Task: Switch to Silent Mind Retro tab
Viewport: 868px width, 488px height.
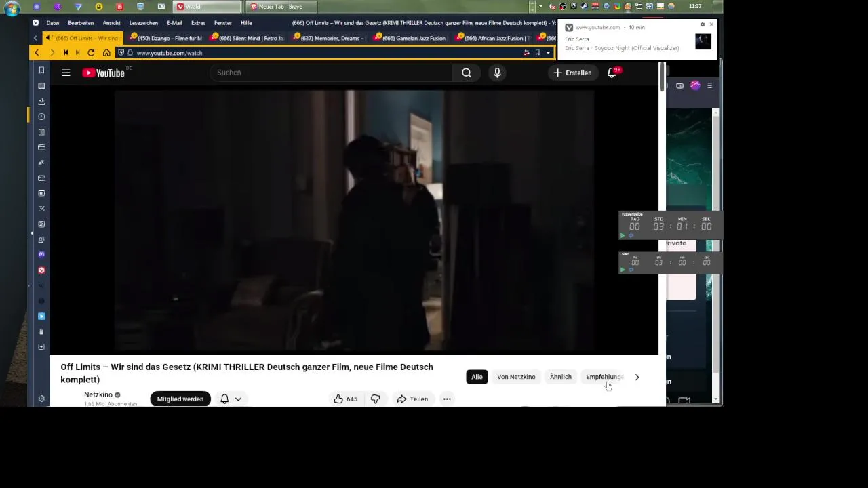Action: click(x=248, y=38)
